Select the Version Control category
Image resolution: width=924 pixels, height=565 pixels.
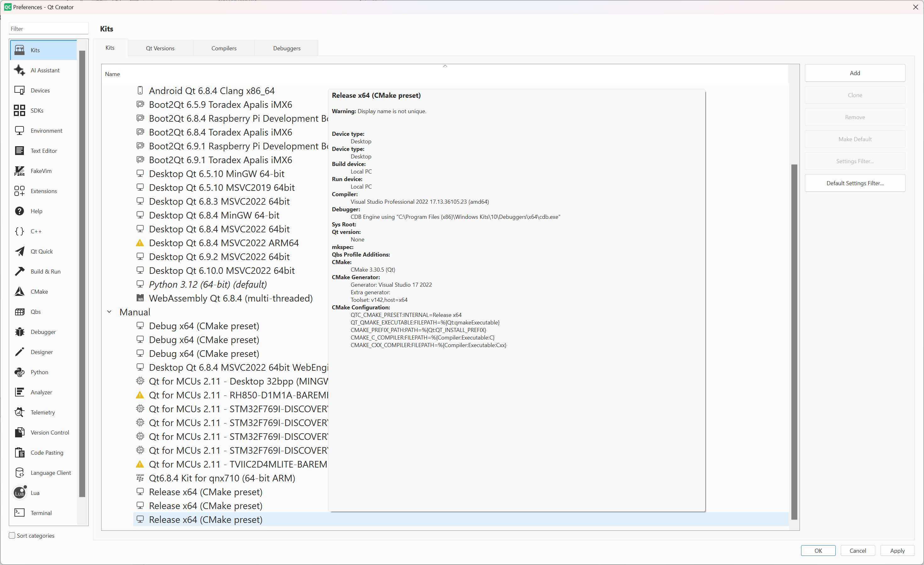pyautogui.click(x=50, y=433)
